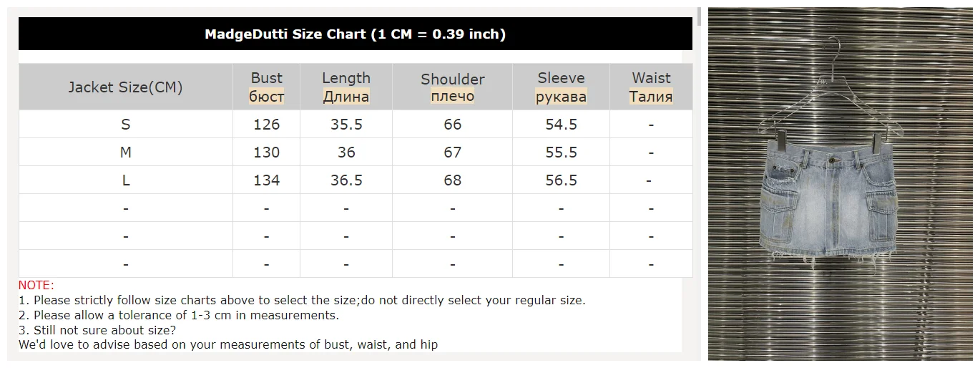Select the Waist column header
980x368 pixels.
coord(651,87)
